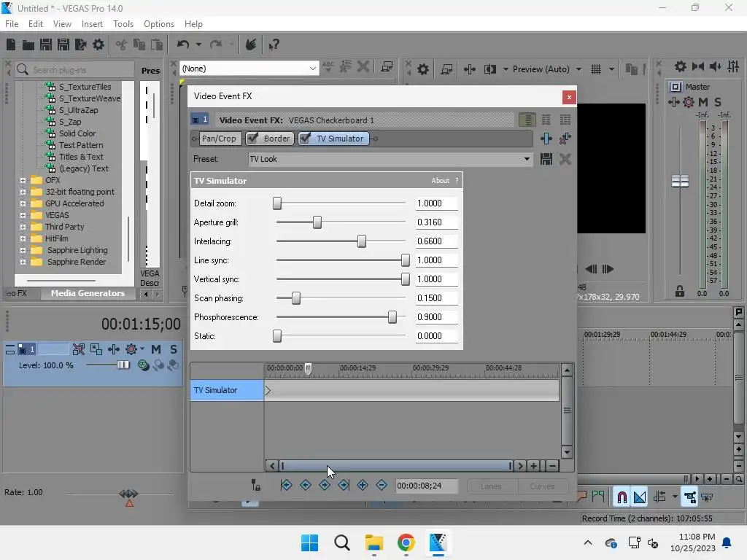Open overlays grid in preview toolbar
The height and width of the screenshot is (560, 747).
[x=596, y=69]
